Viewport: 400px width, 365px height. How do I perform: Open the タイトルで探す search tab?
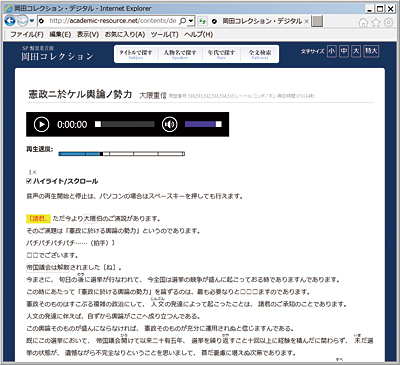click(x=136, y=54)
